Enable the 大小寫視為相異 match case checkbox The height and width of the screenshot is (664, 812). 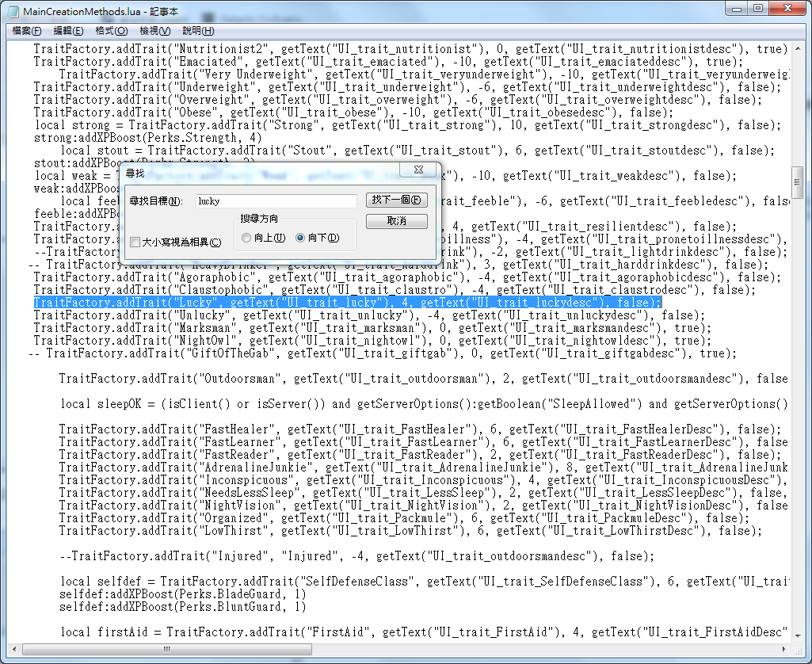pyautogui.click(x=135, y=242)
